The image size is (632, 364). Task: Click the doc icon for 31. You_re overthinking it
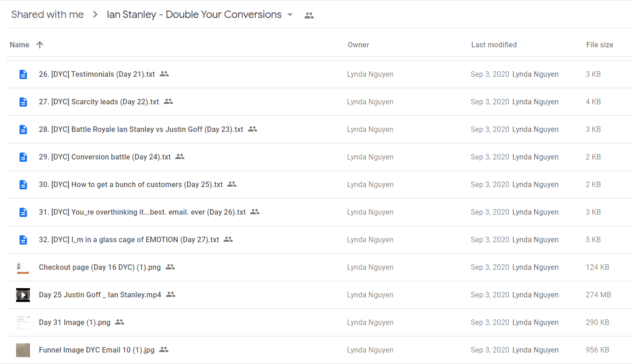point(23,212)
